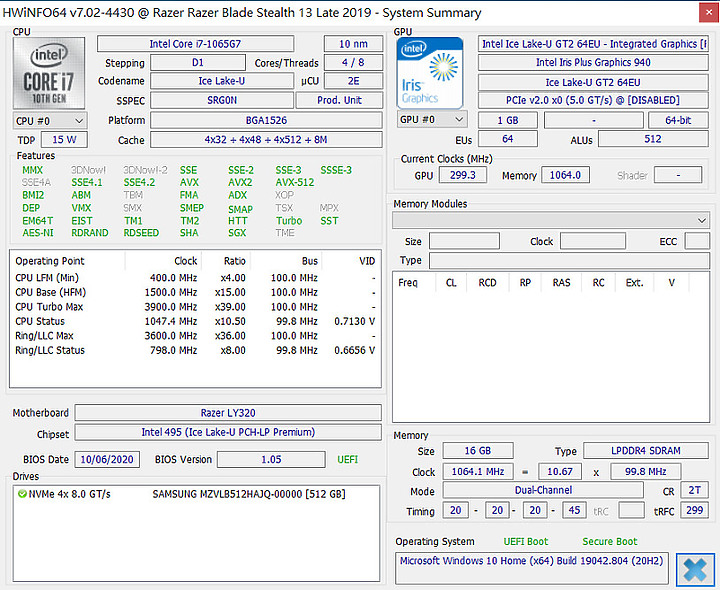Click the memory clock 1064.1 MHz field
Screen dimensions: 720x590
pyautogui.click(x=478, y=472)
